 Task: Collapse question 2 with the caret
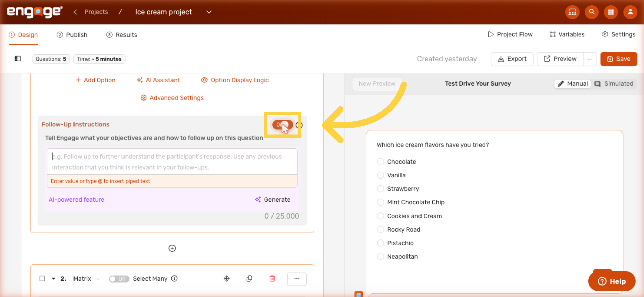coord(53,278)
